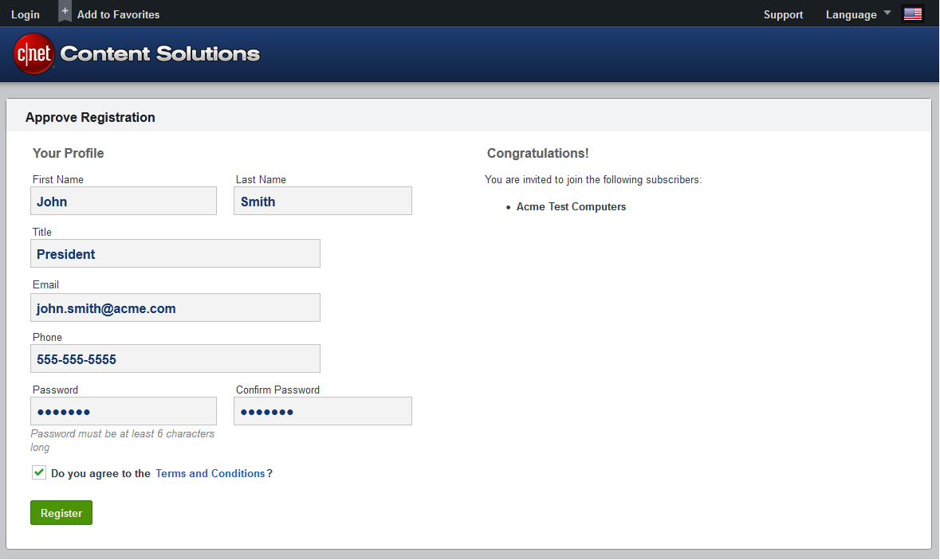Viewport: 940px width, 560px height.
Task: Open the Terms and Conditions link
Action: [x=210, y=473]
